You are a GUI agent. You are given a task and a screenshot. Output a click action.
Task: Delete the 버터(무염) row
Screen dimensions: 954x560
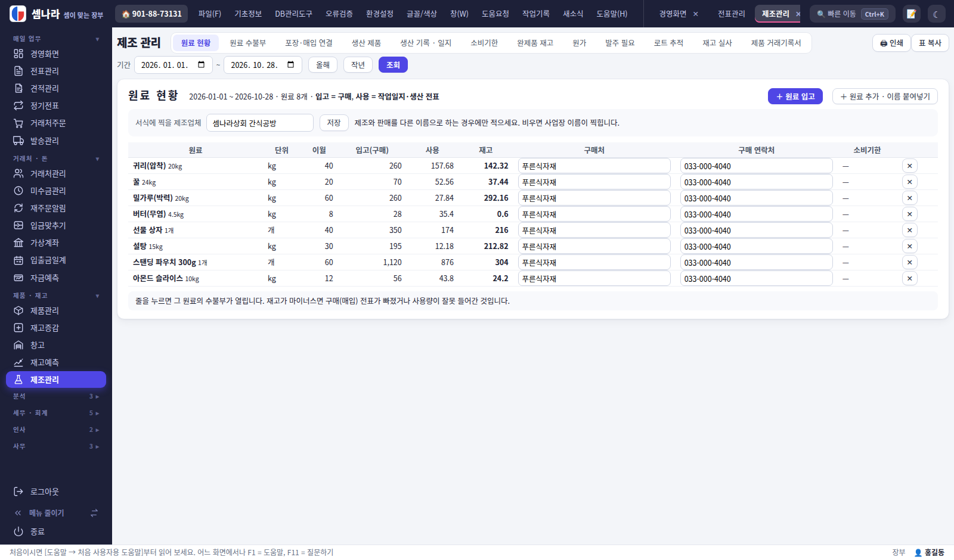pos(909,214)
